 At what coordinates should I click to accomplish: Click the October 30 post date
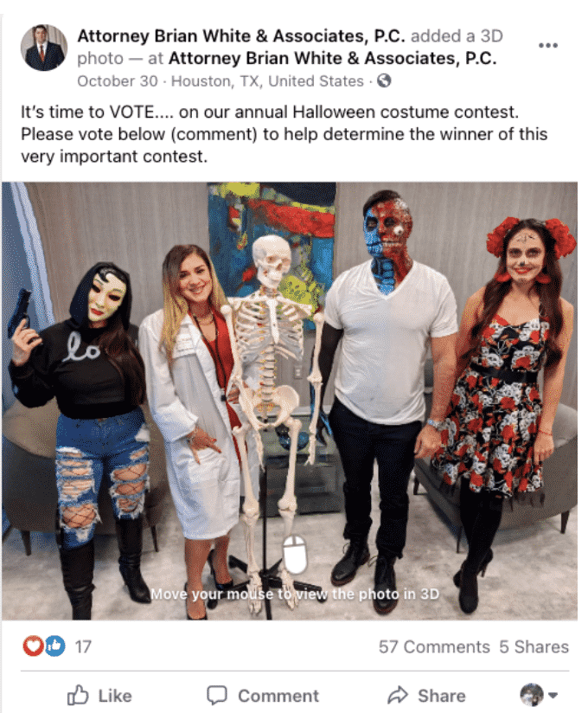coord(118,81)
